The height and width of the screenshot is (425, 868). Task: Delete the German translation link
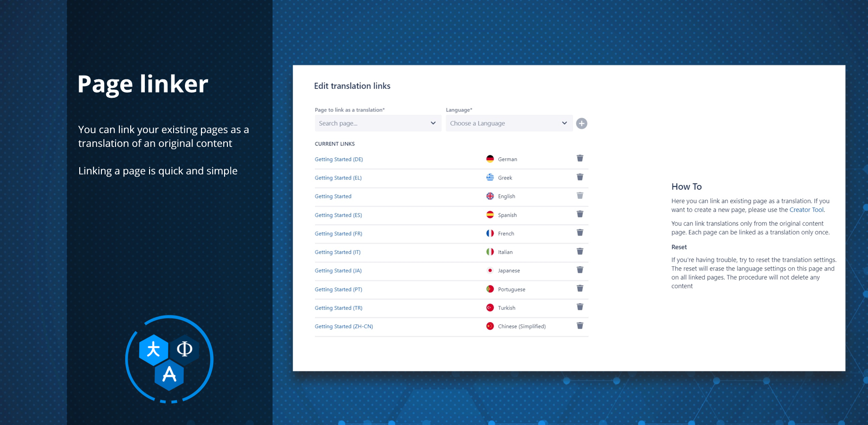click(x=580, y=158)
